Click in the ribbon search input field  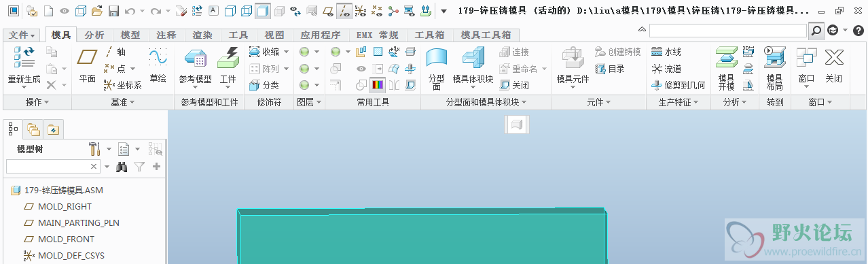pyautogui.click(x=727, y=31)
